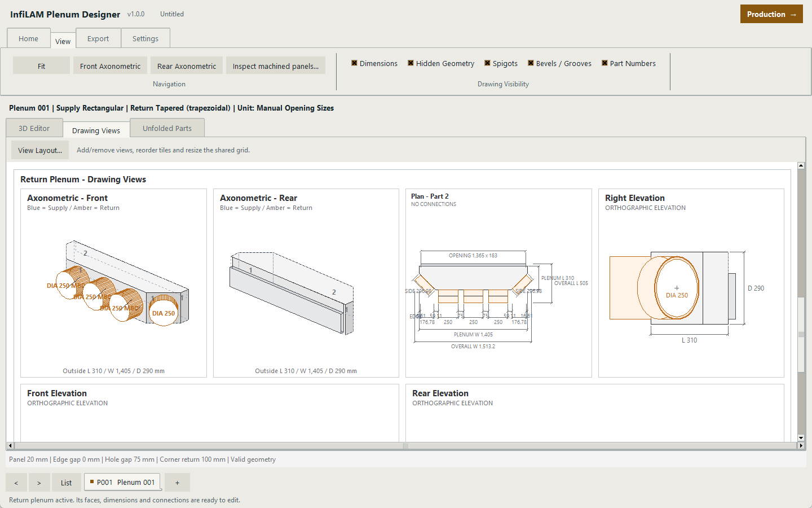Click the Valid geometry status text

coord(253,459)
